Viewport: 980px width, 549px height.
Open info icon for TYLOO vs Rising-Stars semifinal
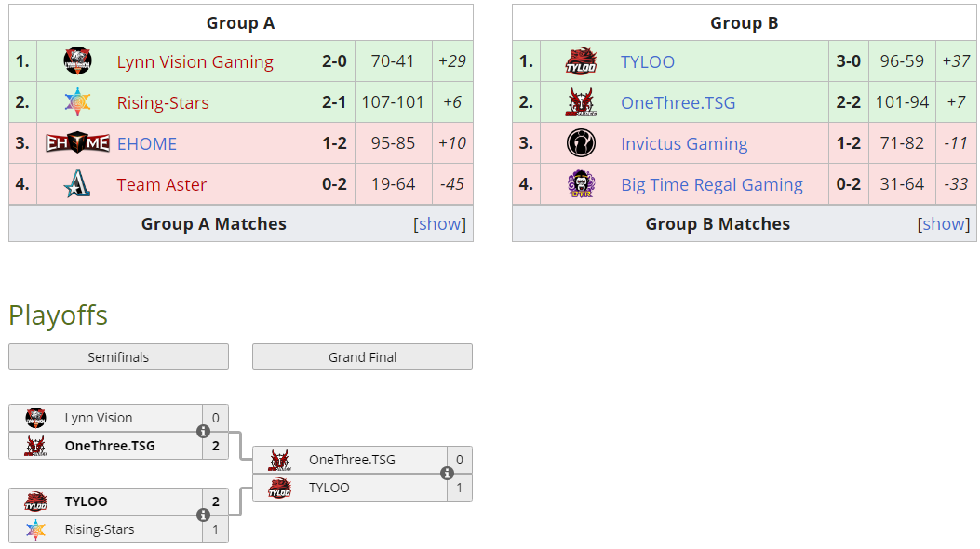pyautogui.click(x=203, y=515)
